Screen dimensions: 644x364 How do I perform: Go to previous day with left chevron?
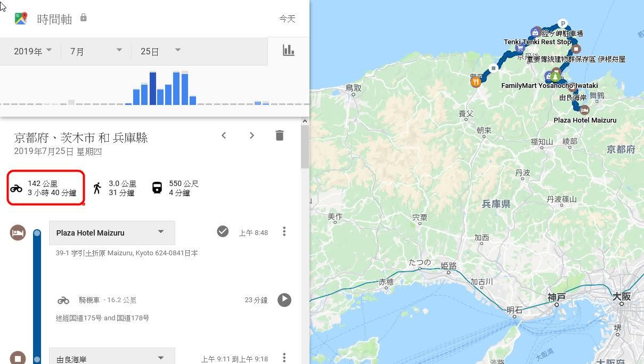[224, 135]
